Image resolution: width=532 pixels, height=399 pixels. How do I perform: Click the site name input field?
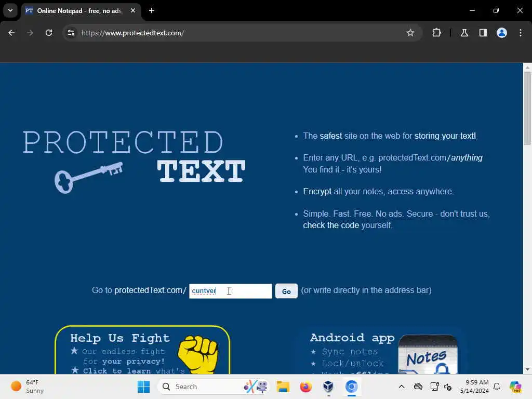point(230,291)
